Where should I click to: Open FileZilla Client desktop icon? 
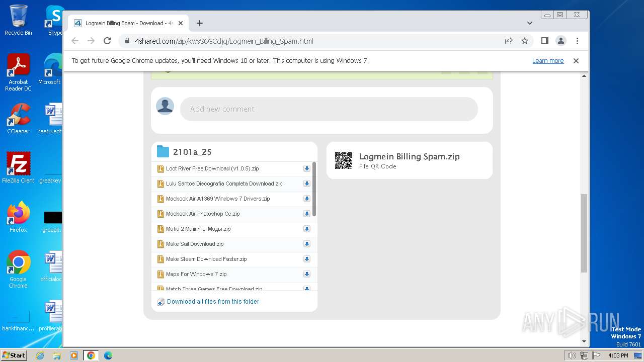pyautogui.click(x=18, y=168)
